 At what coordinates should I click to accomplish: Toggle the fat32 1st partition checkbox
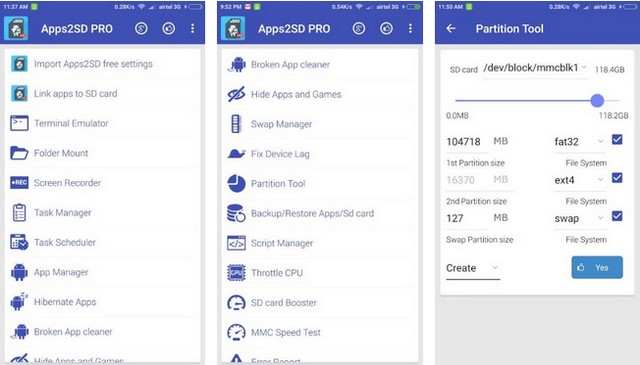617,140
